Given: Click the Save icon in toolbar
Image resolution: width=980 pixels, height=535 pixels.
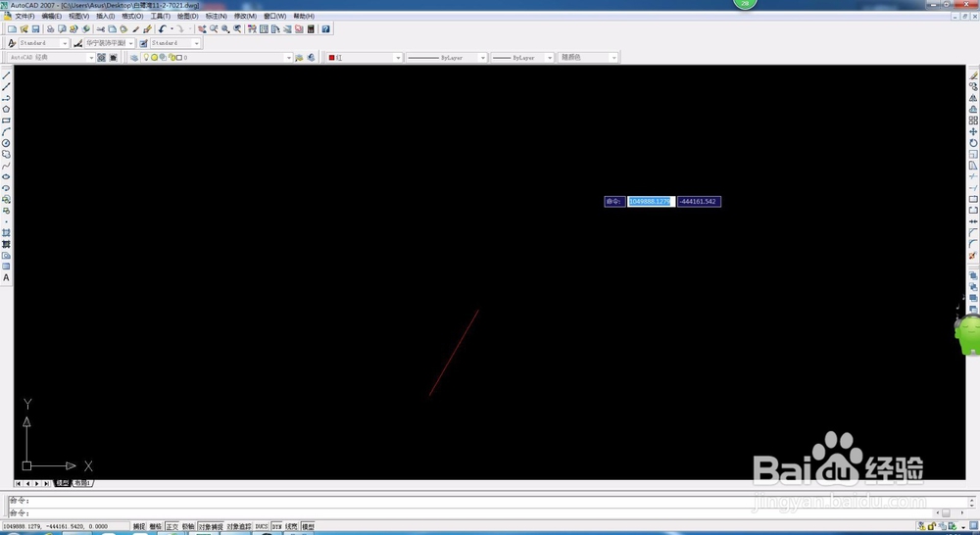Looking at the screenshot, I should [35, 28].
